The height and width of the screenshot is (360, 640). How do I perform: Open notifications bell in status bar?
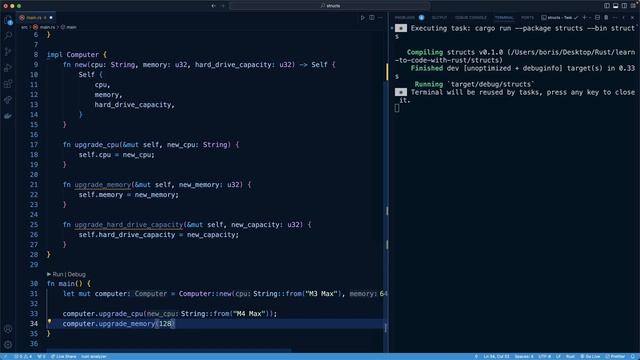633,356
